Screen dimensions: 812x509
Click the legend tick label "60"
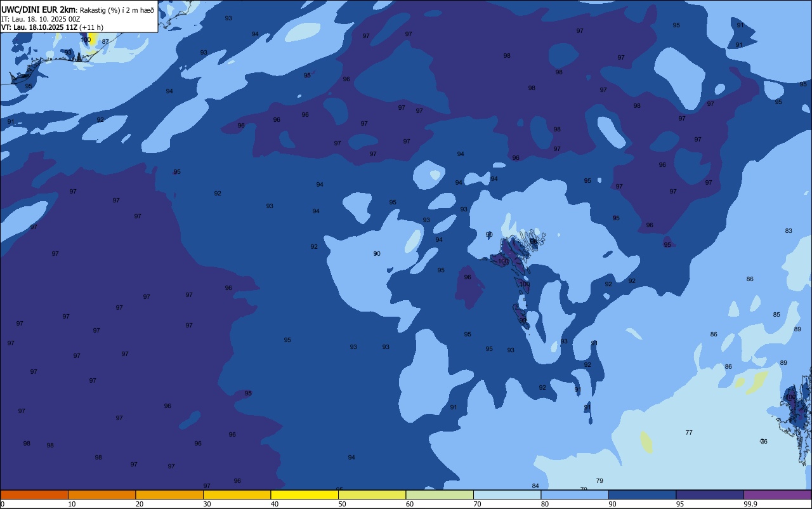point(410,504)
